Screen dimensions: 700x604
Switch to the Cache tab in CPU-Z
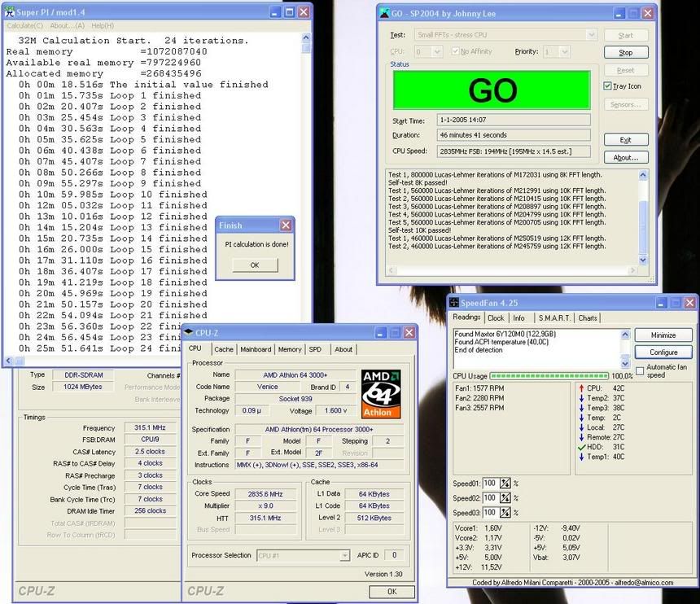coord(224,349)
